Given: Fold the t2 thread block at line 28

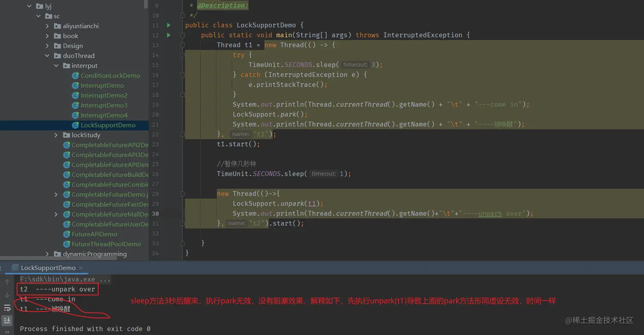Looking at the screenshot, I should (182, 194).
